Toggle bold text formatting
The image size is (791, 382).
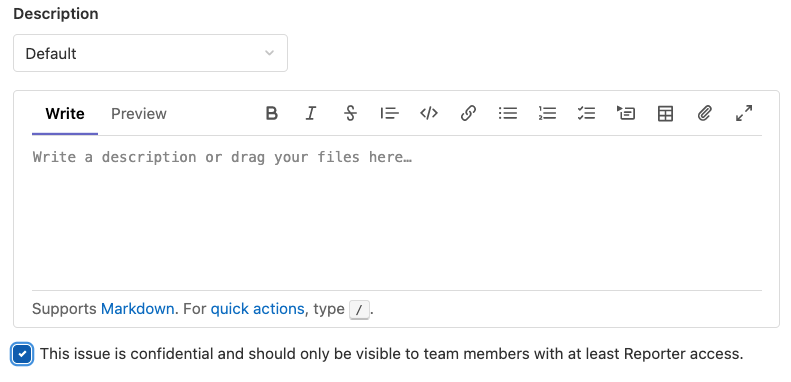271,114
